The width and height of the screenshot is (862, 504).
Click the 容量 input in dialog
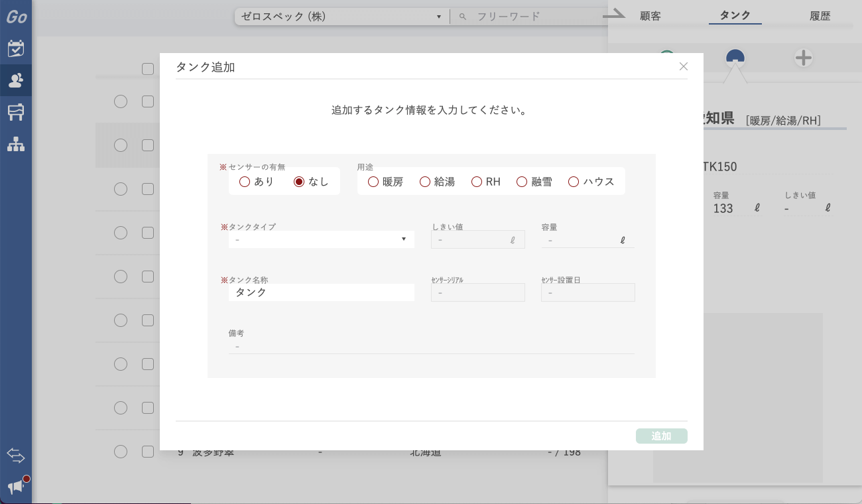(587, 240)
